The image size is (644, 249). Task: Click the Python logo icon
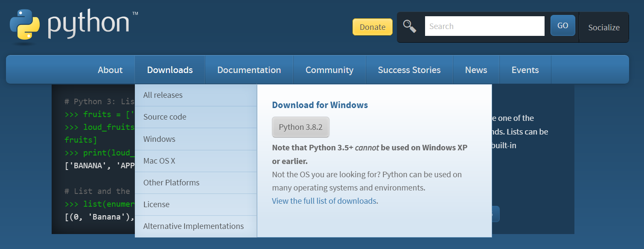[25, 27]
